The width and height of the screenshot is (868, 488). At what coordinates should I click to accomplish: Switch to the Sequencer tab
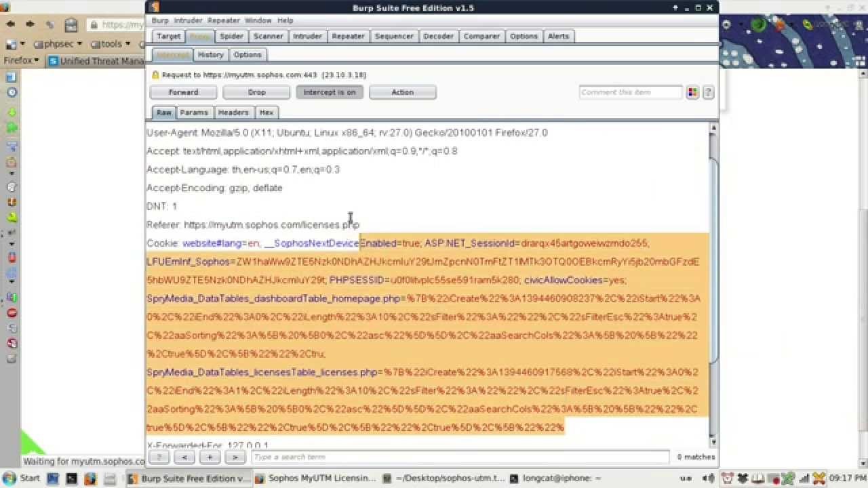click(394, 37)
